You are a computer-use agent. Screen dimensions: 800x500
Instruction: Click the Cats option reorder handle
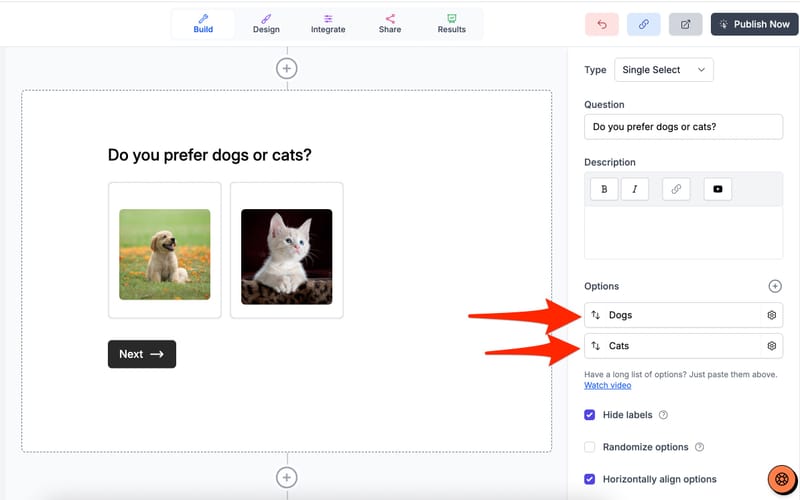(595, 346)
